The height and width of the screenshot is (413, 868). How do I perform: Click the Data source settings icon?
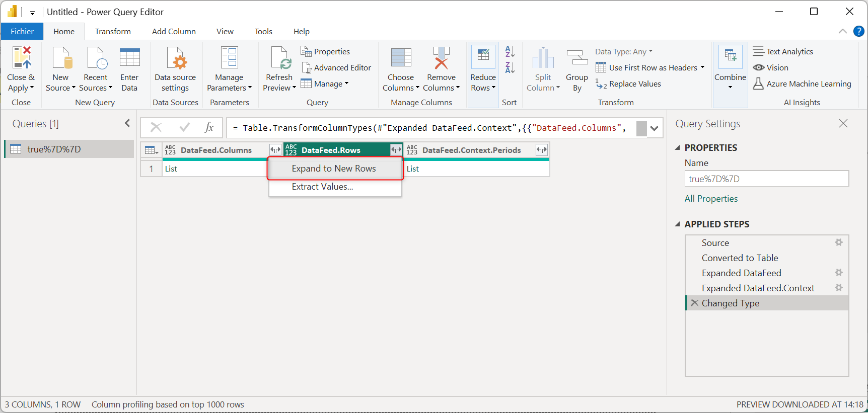(175, 58)
